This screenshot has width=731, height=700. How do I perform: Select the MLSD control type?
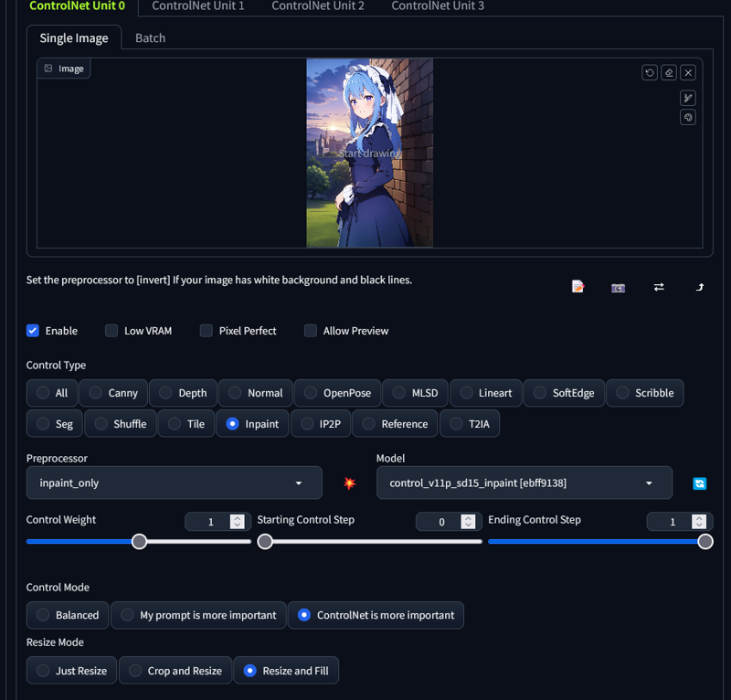pyautogui.click(x=416, y=393)
